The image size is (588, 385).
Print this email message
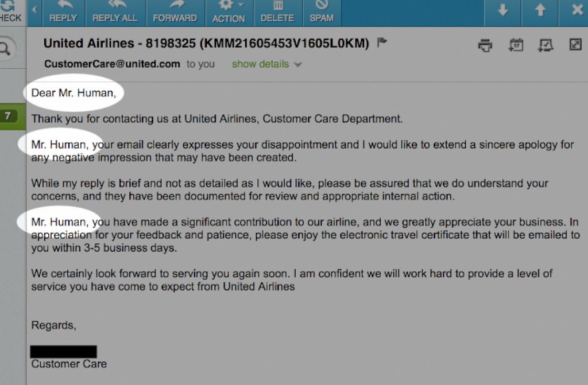click(x=486, y=45)
